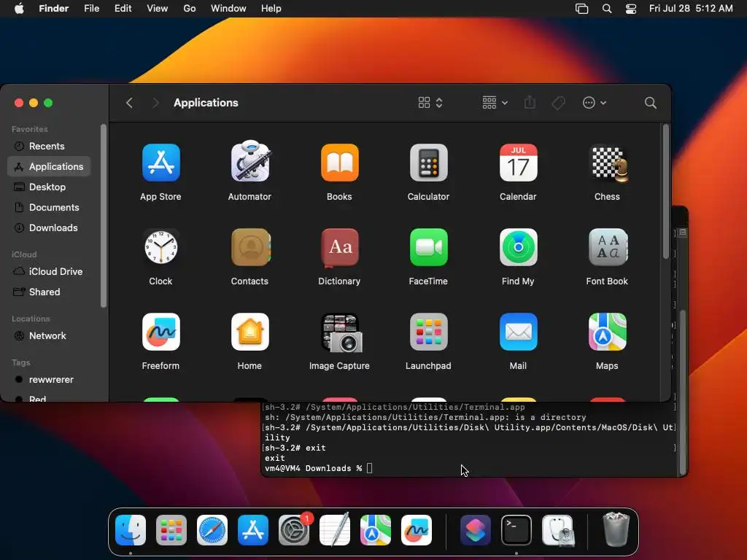Screen dimensions: 747x560
Task: Click the date and time in menu bar
Action: 691,9
